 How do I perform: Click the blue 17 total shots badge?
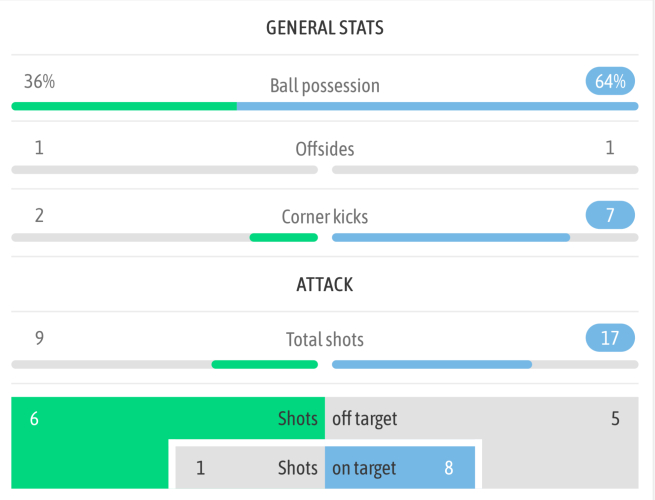point(610,338)
